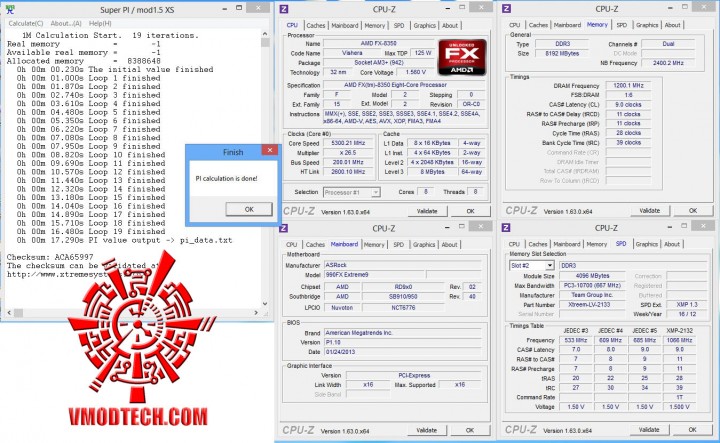Click the Module Size value 4096 MBytes

(592, 276)
